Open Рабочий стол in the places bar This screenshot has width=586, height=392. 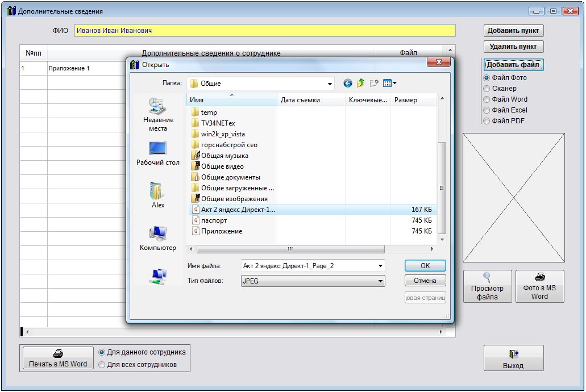coord(158,153)
